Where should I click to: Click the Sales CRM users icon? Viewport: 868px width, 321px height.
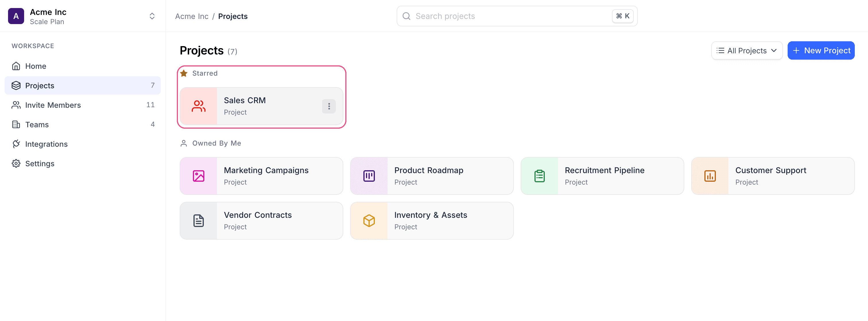tap(198, 106)
